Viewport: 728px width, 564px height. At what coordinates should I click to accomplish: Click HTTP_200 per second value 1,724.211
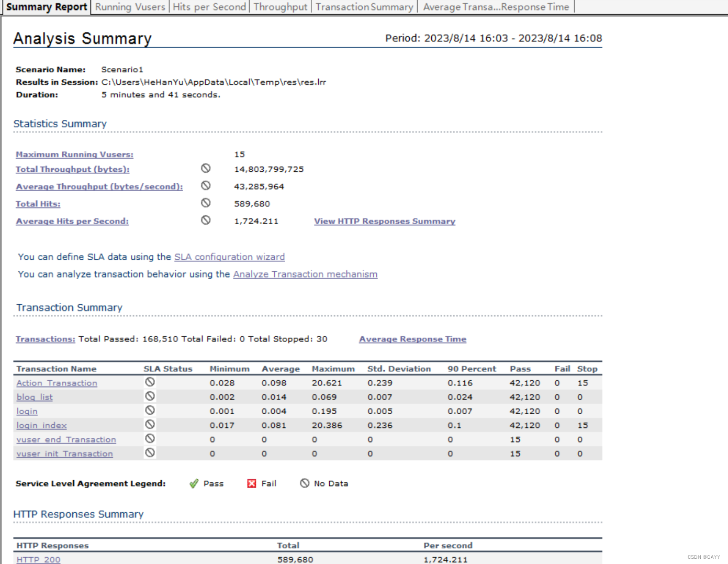click(x=445, y=559)
